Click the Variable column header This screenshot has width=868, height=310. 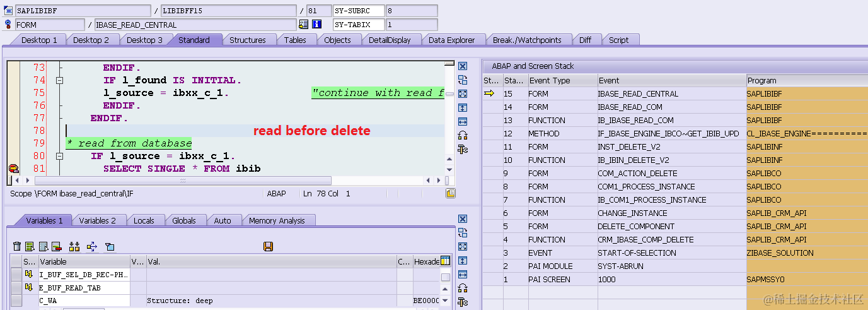coord(84,261)
